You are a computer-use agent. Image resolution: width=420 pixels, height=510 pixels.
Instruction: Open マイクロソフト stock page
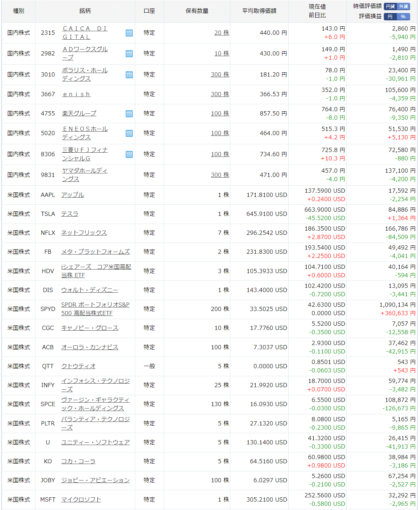[x=81, y=499]
